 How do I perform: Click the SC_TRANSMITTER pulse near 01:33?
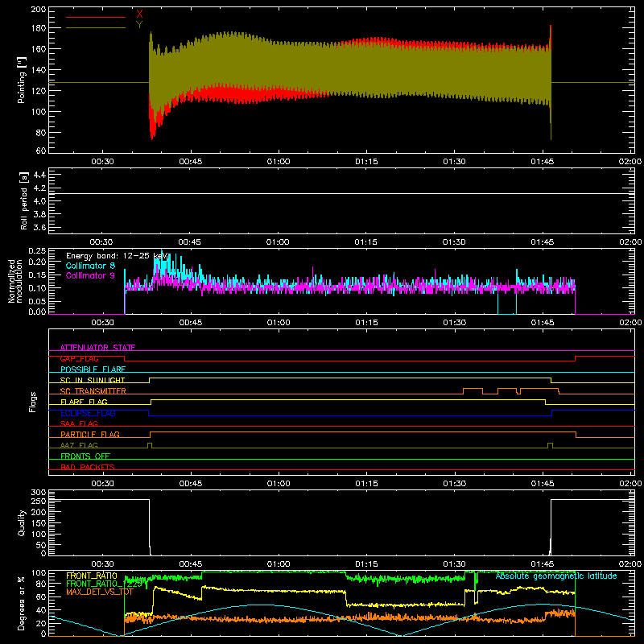[x=473, y=390]
